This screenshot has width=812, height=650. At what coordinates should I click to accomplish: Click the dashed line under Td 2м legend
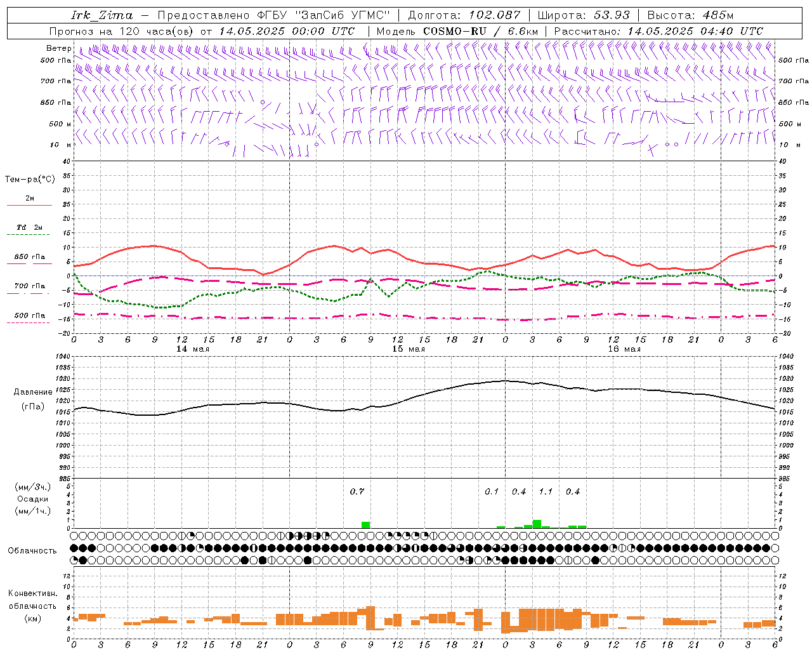28,235
